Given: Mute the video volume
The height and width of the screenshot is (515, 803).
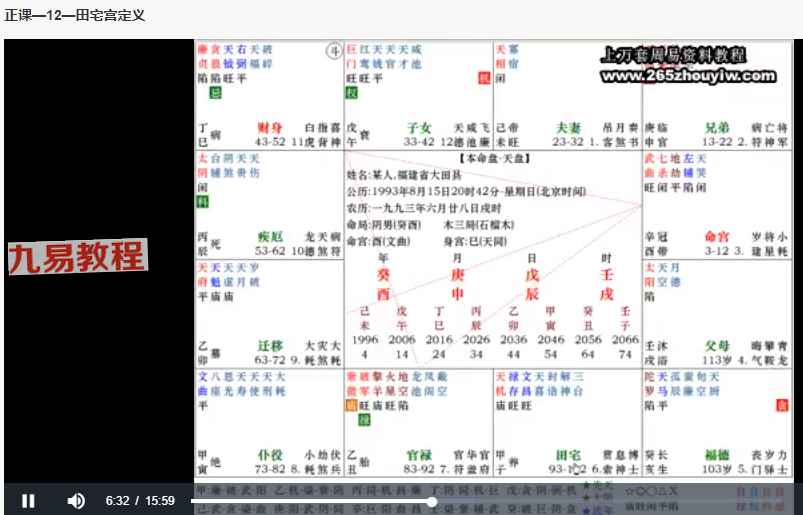Looking at the screenshot, I should [76, 500].
